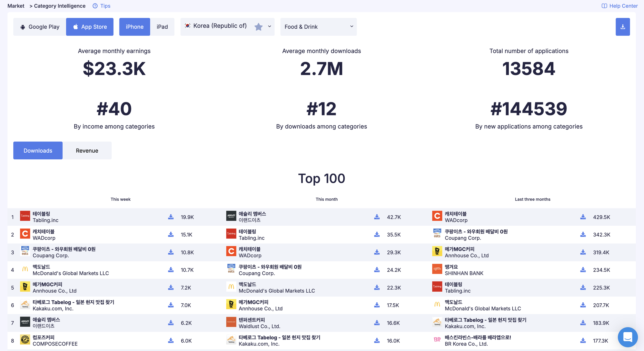
Task: Expand the Food & Drink category dropdown
Action: coord(318,27)
